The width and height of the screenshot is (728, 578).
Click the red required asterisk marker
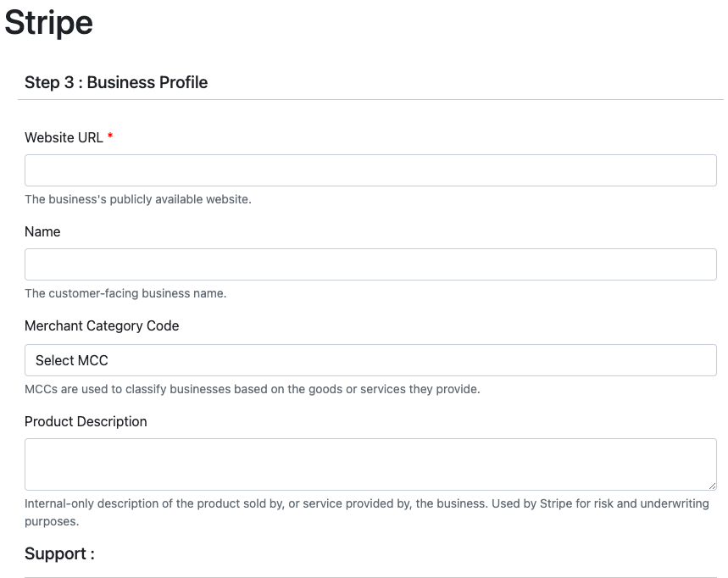pos(110,137)
